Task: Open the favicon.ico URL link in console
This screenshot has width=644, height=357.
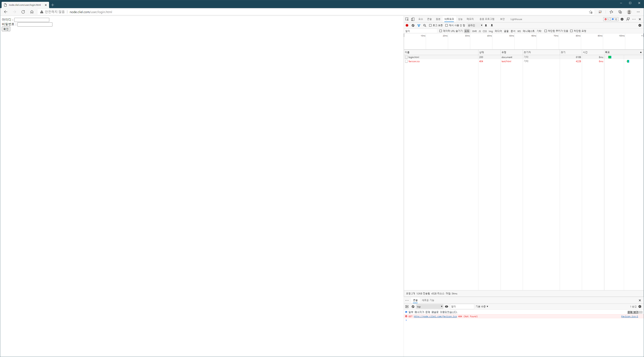Action: coord(435,316)
